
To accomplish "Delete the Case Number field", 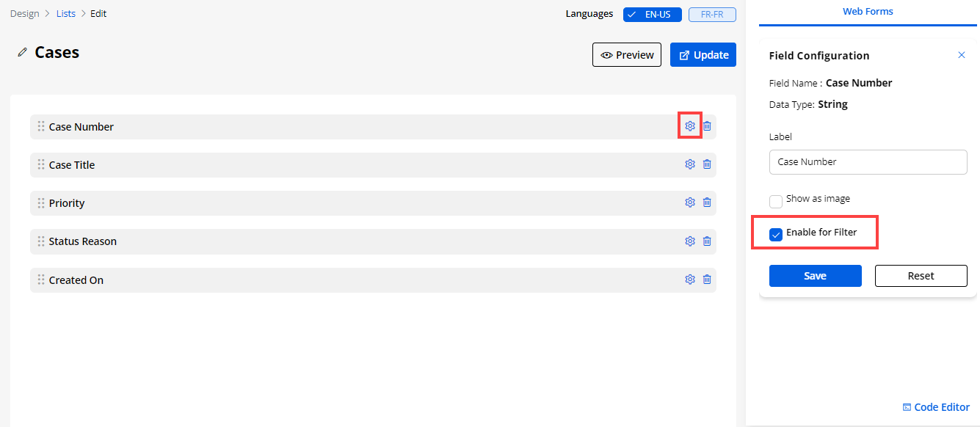I will coord(707,126).
